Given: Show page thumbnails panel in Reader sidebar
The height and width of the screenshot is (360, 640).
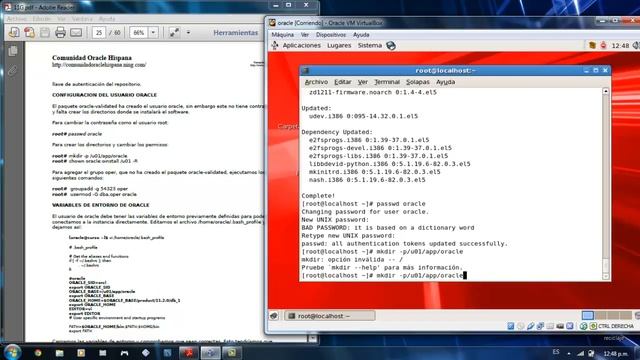Looking at the screenshot, I should tap(13, 51).
